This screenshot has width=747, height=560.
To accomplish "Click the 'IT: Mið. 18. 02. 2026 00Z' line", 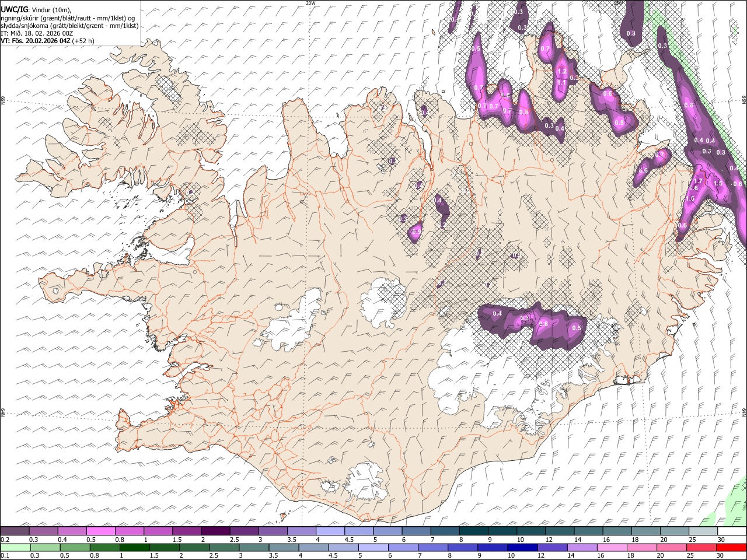I will pos(37,33).
